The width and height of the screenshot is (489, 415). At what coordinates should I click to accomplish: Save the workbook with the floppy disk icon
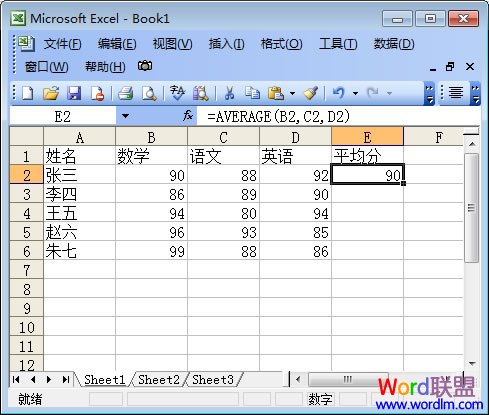coord(74,93)
